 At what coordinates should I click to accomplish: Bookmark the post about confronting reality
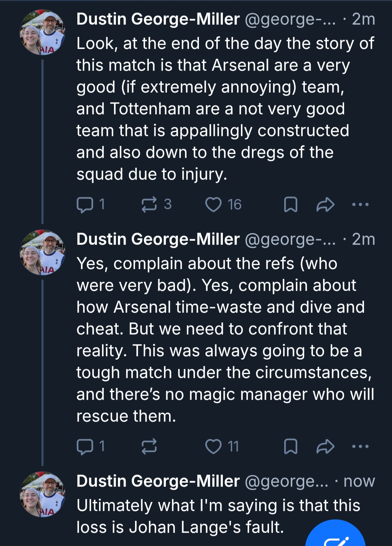290,446
